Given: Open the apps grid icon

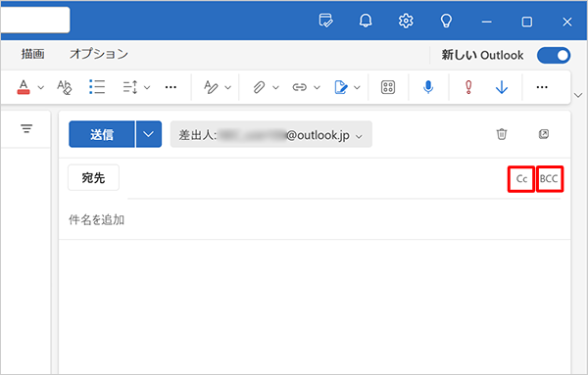Looking at the screenshot, I should pyautogui.click(x=388, y=87).
